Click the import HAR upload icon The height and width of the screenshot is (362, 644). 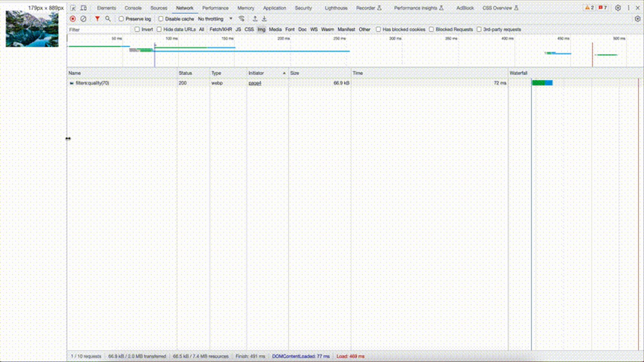point(255,19)
